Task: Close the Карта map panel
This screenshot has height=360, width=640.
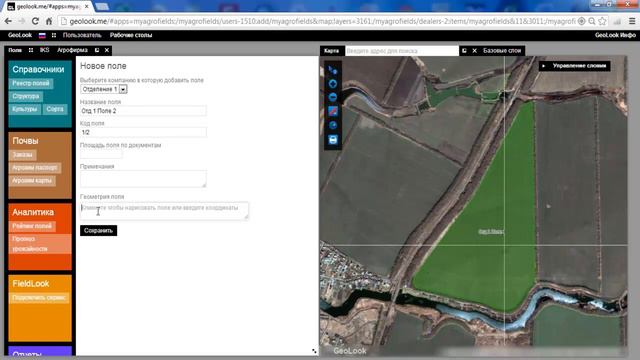Action: pyautogui.click(x=474, y=51)
